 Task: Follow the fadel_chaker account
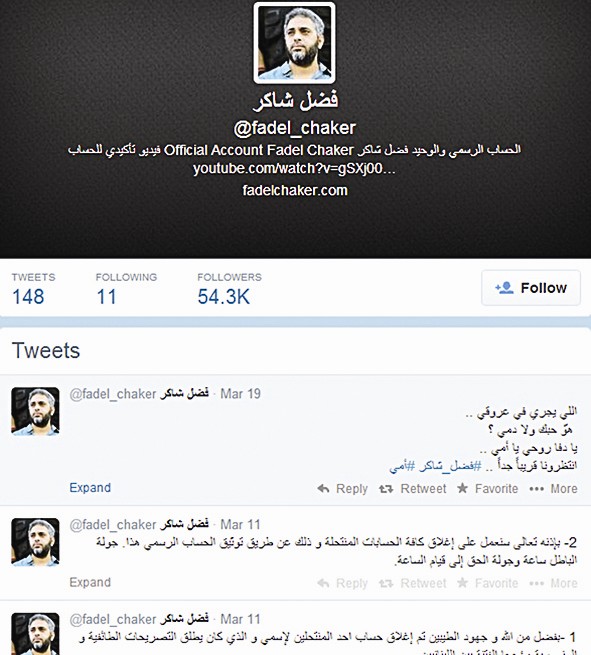point(531,288)
